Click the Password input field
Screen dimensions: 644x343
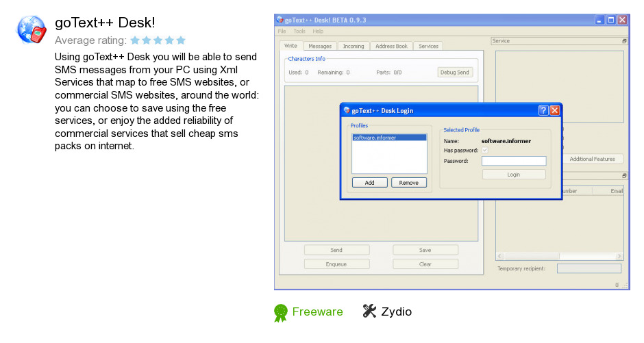514,161
